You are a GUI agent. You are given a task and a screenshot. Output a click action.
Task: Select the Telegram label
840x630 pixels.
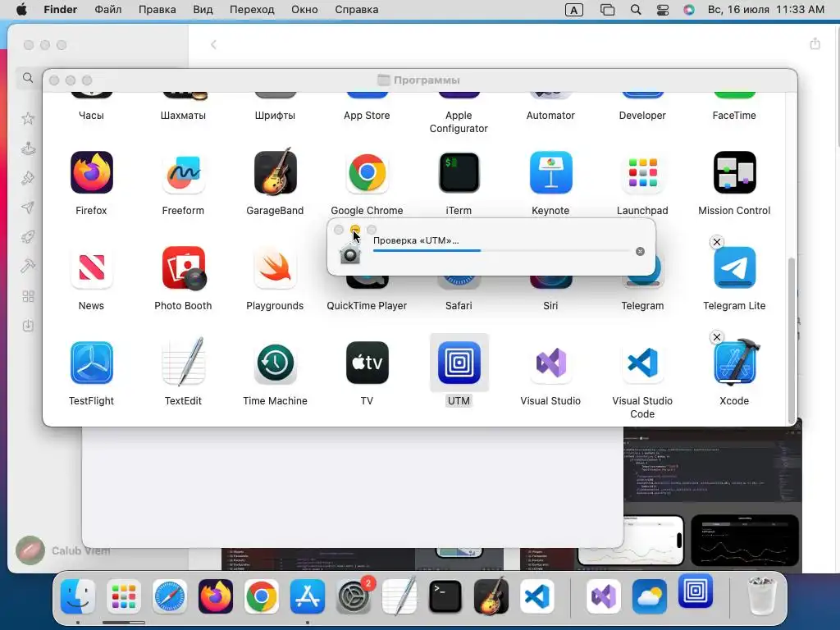coord(642,305)
